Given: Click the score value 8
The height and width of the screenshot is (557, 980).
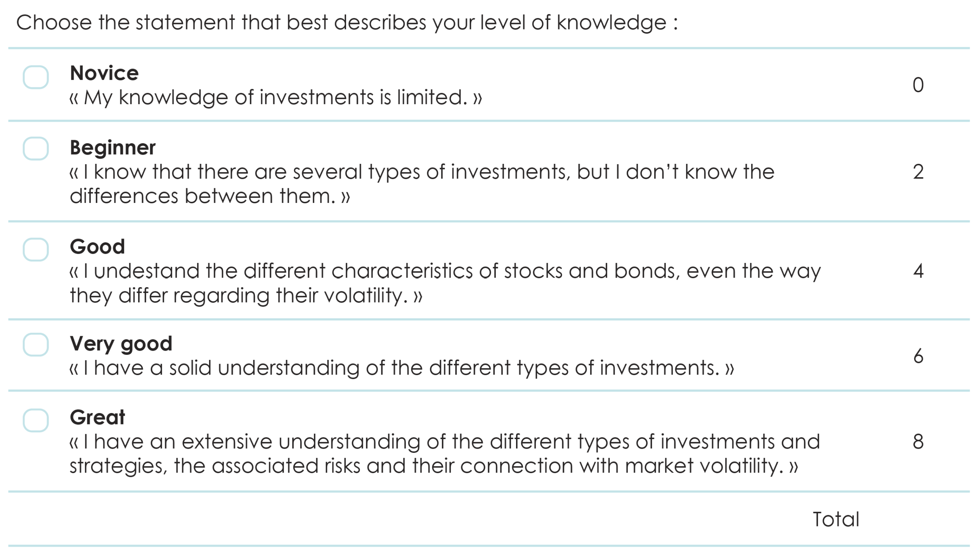Looking at the screenshot, I should (918, 442).
